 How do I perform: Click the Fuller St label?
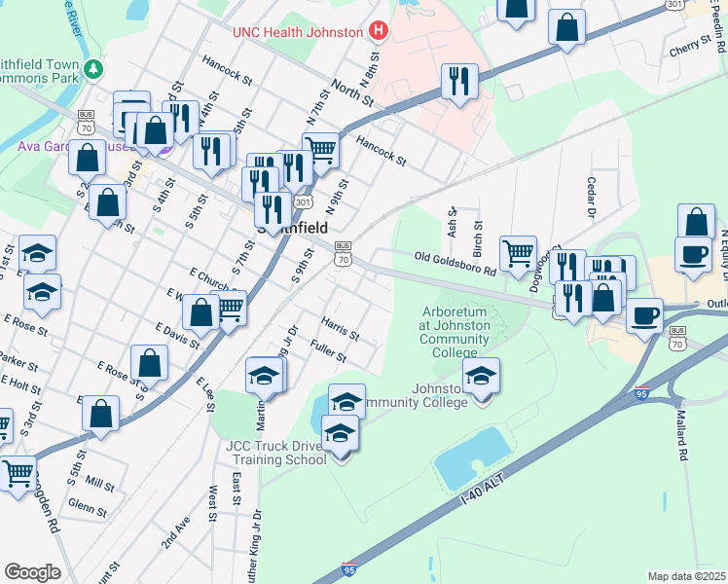point(328,350)
